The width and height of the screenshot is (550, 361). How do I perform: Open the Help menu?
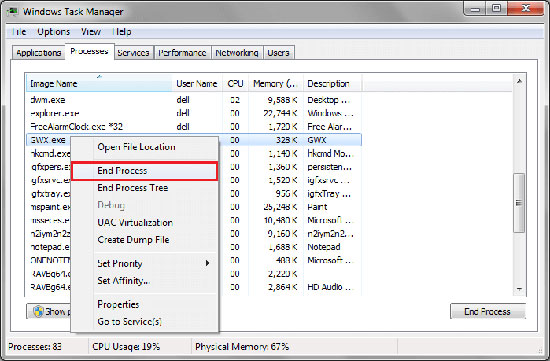[122, 32]
